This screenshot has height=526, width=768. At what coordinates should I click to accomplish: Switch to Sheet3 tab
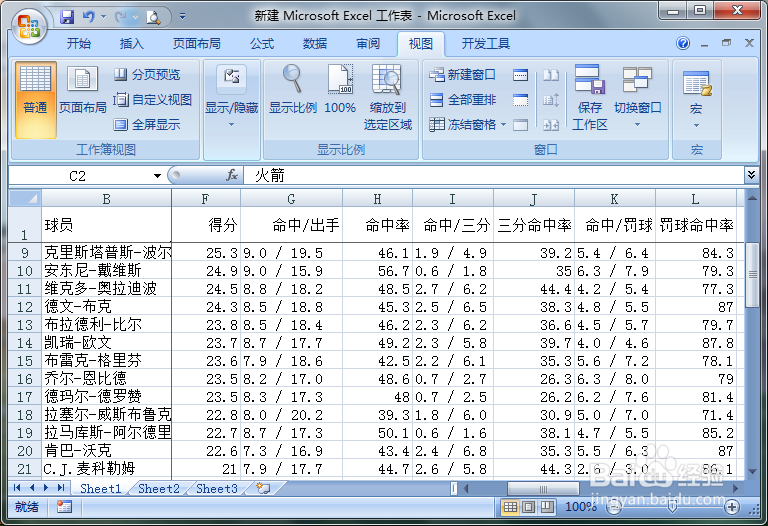pos(216,488)
